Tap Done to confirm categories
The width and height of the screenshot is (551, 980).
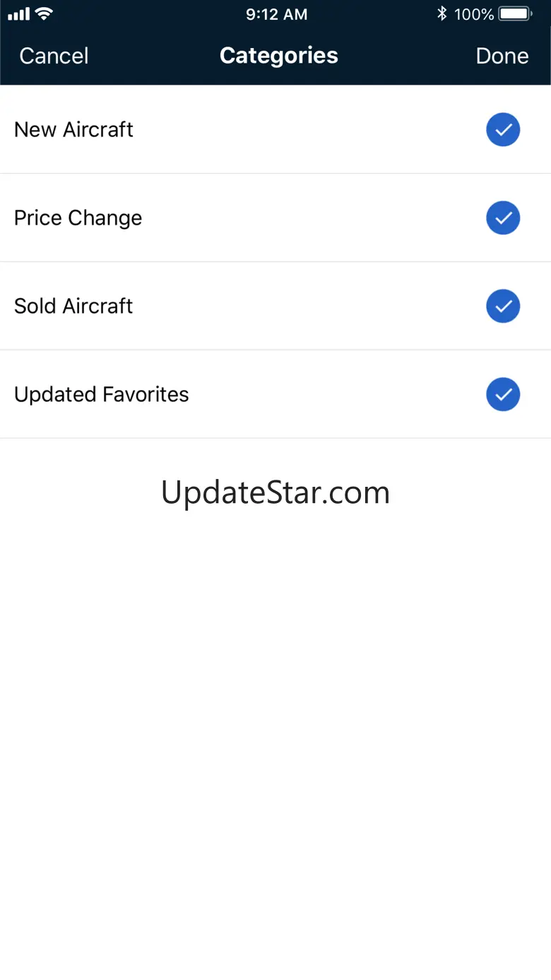click(x=502, y=56)
